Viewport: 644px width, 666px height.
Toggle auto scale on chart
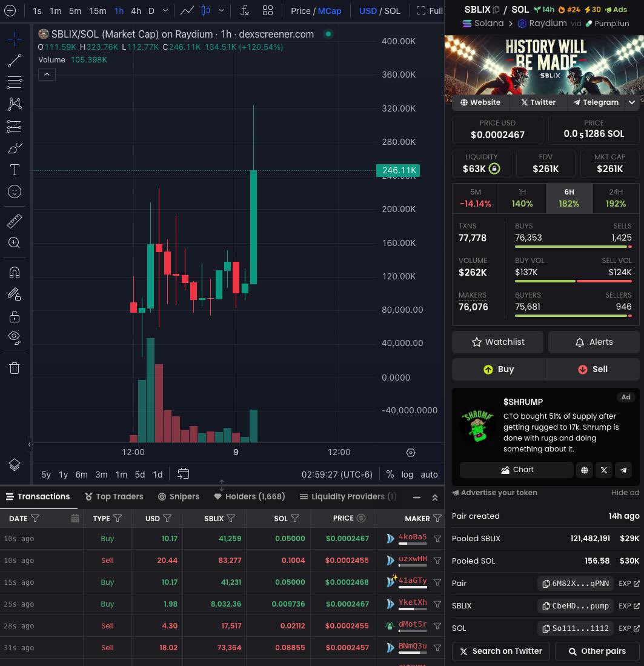429,475
